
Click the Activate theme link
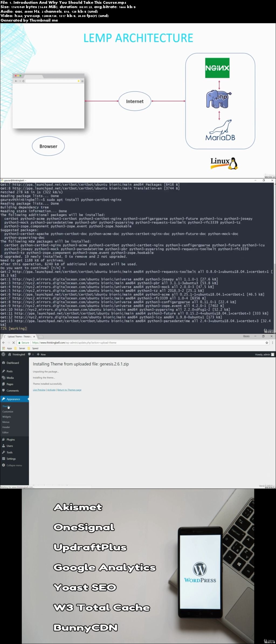[51, 390]
